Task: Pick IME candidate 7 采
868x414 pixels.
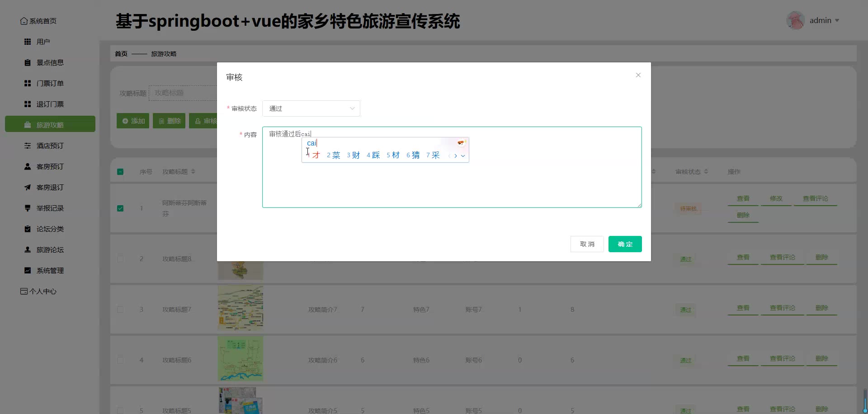Action: pos(433,155)
